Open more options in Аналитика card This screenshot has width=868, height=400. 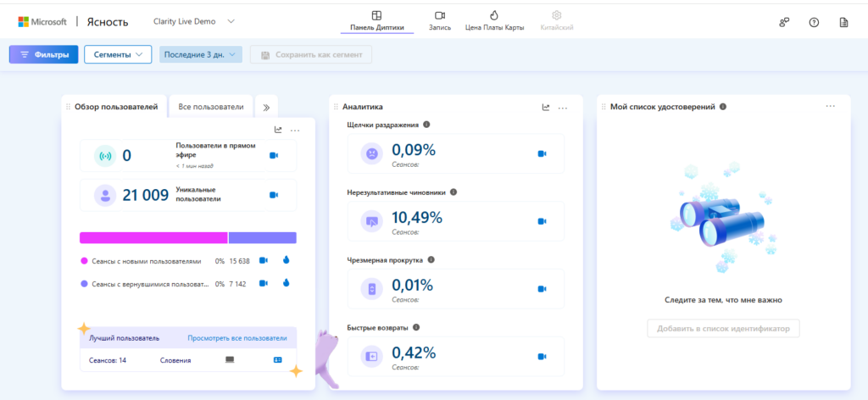pos(563,108)
